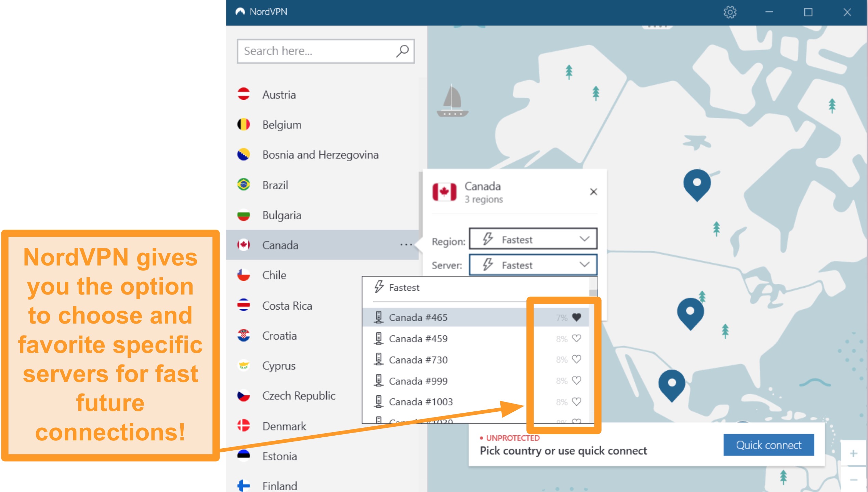Select Estonia in country list

pyautogui.click(x=322, y=456)
